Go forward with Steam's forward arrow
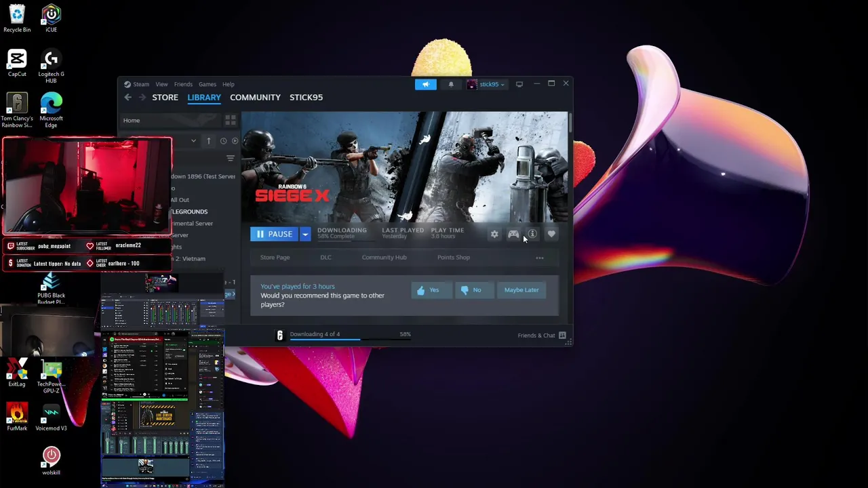The image size is (868, 488). (142, 97)
